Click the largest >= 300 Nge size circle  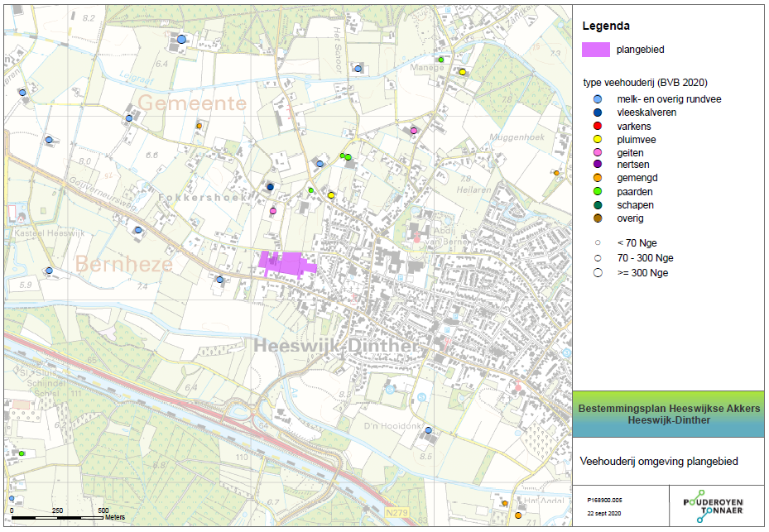point(598,273)
